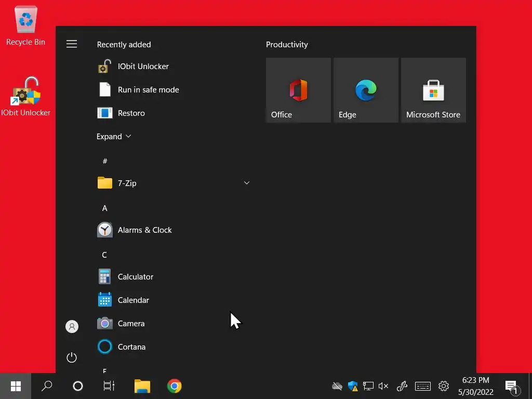Open the Recycle Bin desktop icon
Image resolution: width=532 pixels, height=399 pixels.
[x=26, y=26]
